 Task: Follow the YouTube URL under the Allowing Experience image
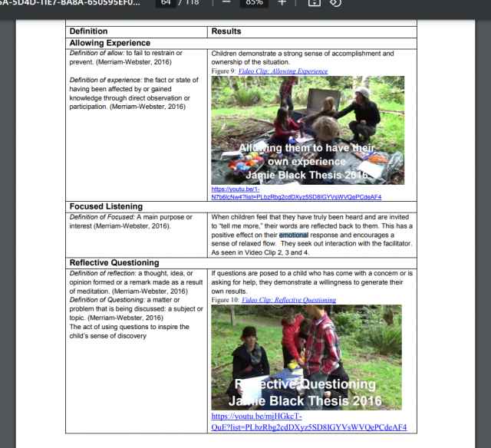[296, 193]
